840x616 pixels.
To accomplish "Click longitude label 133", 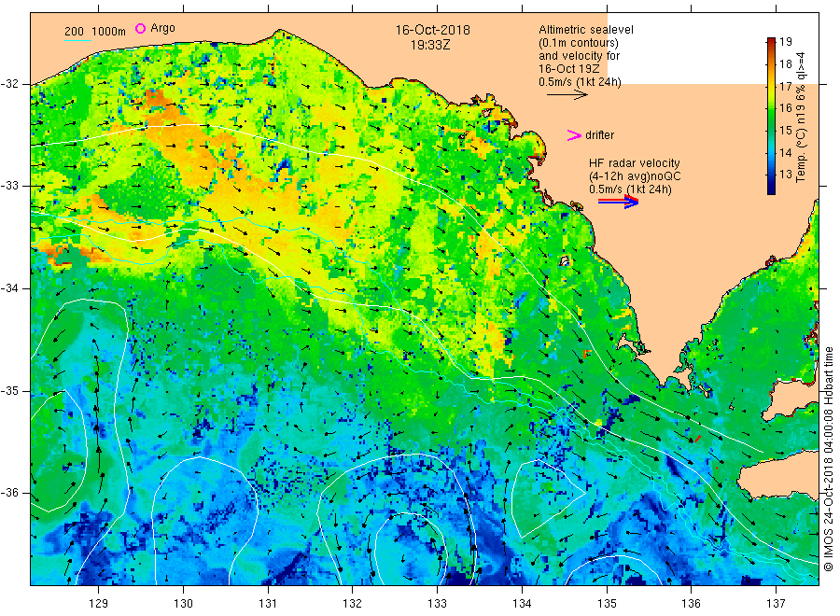I will pos(437,604).
